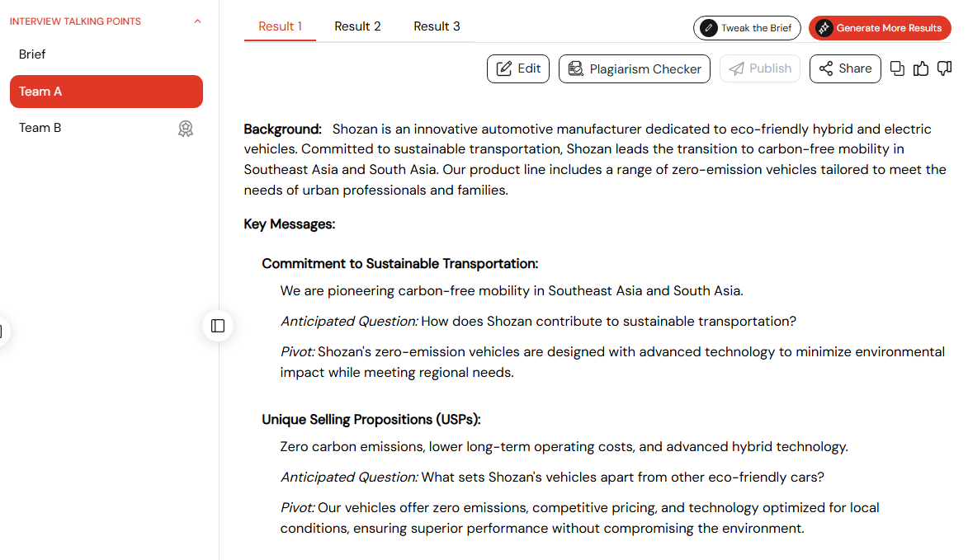Screen dimensions: 968x560
Task: Click the 'Key Messages:' heading
Action: coord(290,224)
